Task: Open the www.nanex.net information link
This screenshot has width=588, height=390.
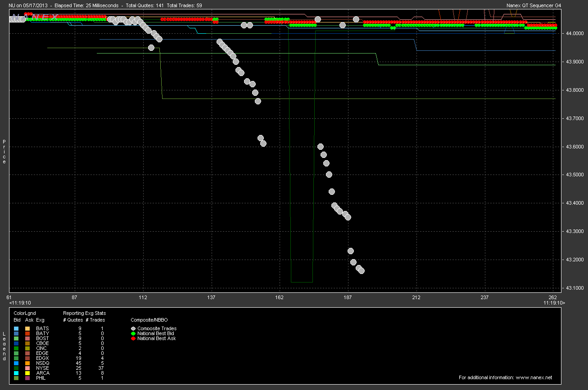Action: point(534,377)
